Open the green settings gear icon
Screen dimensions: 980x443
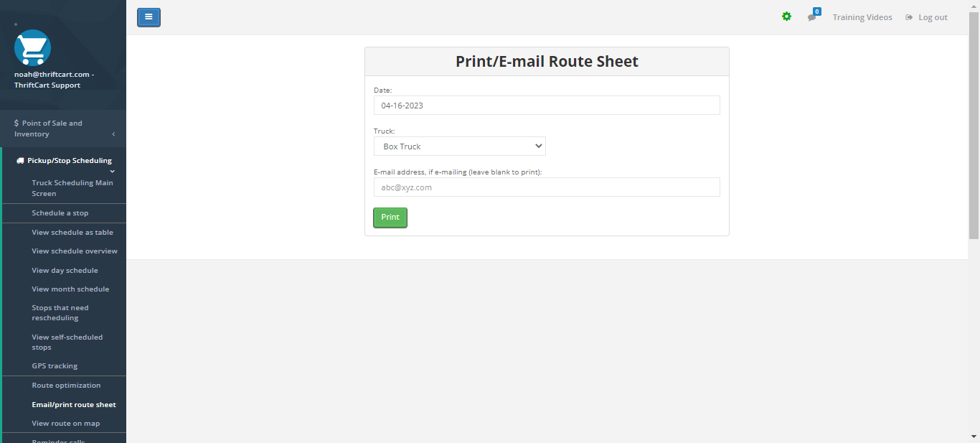tap(786, 17)
